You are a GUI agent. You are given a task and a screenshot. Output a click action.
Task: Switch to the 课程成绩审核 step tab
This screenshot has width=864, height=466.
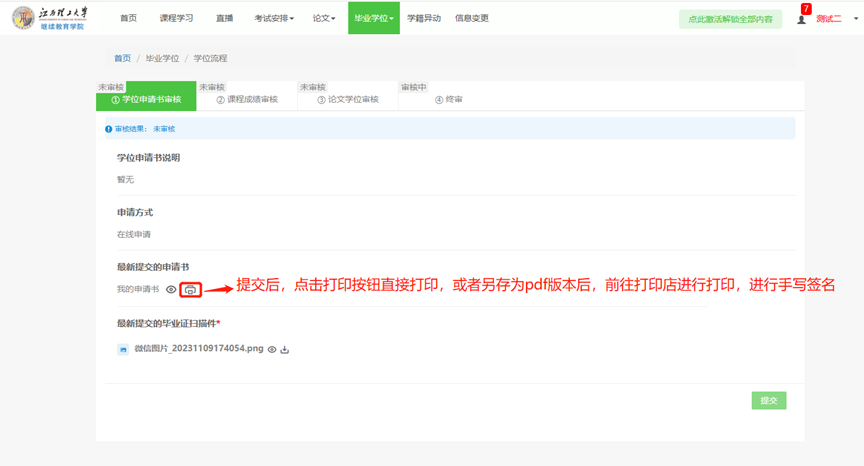pos(247,100)
